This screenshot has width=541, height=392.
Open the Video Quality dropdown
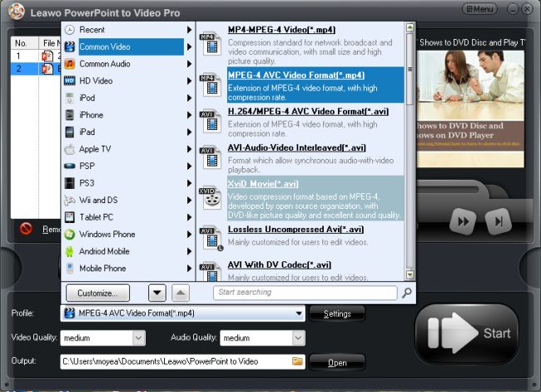click(139, 338)
